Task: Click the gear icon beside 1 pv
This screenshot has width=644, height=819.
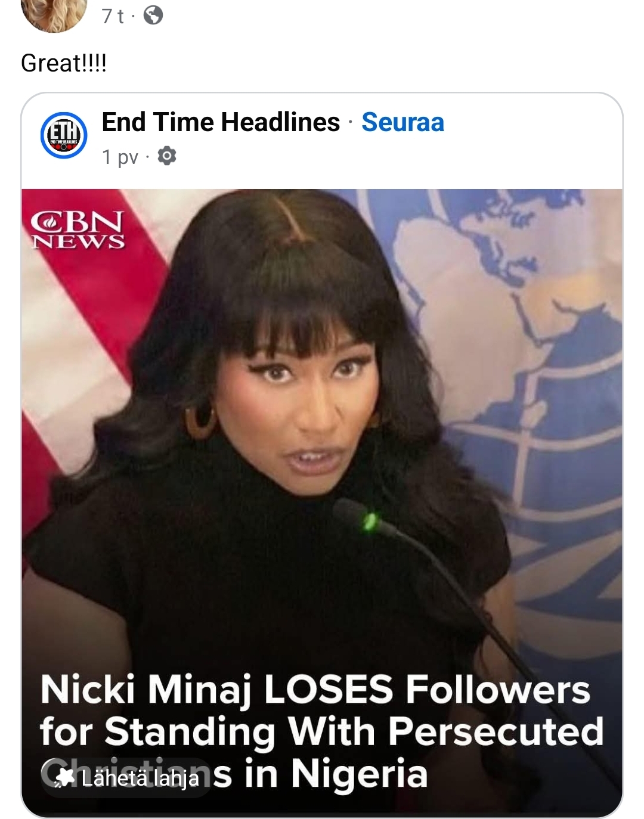Action: [x=166, y=156]
